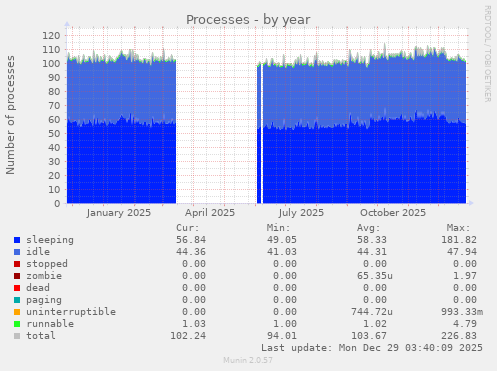Click the runnable legend color swatch
This screenshot has height=371, width=497.
tap(17, 324)
